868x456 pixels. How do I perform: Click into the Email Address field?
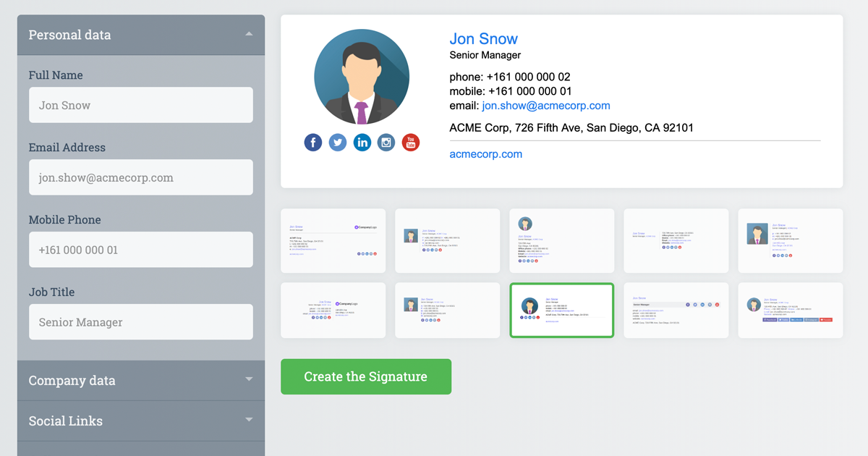pos(141,177)
